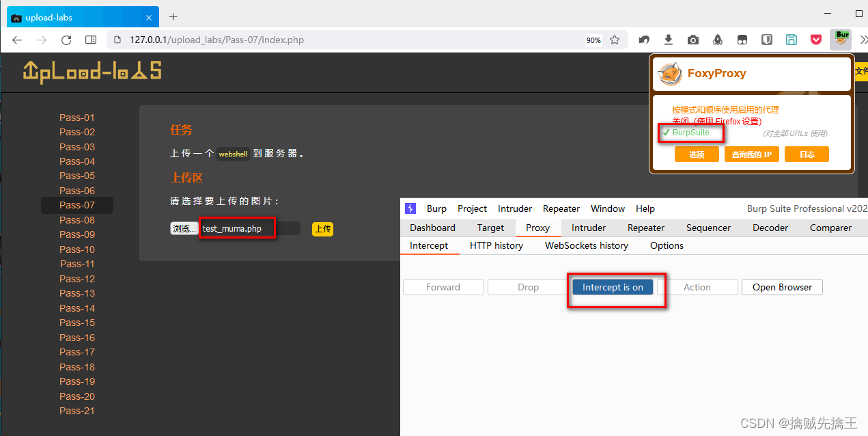Click the FoxyProxy fox logo in popup
This screenshot has height=436, width=868.
[669, 74]
